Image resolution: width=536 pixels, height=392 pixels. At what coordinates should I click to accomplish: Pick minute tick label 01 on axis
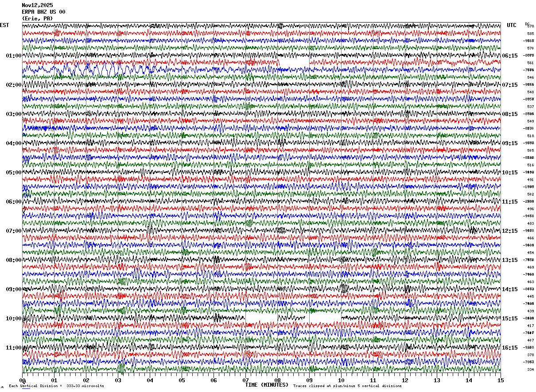[x=54, y=380]
